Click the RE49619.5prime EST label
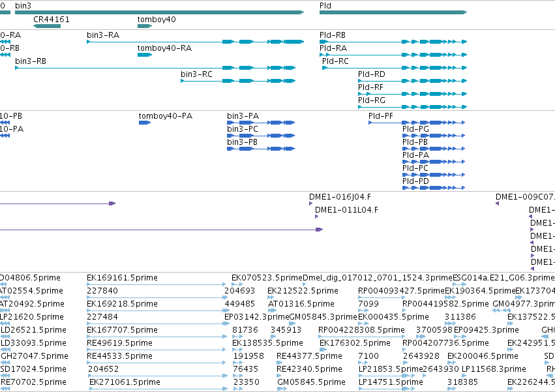This screenshot has height=392, width=555. [x=119, y=344]
